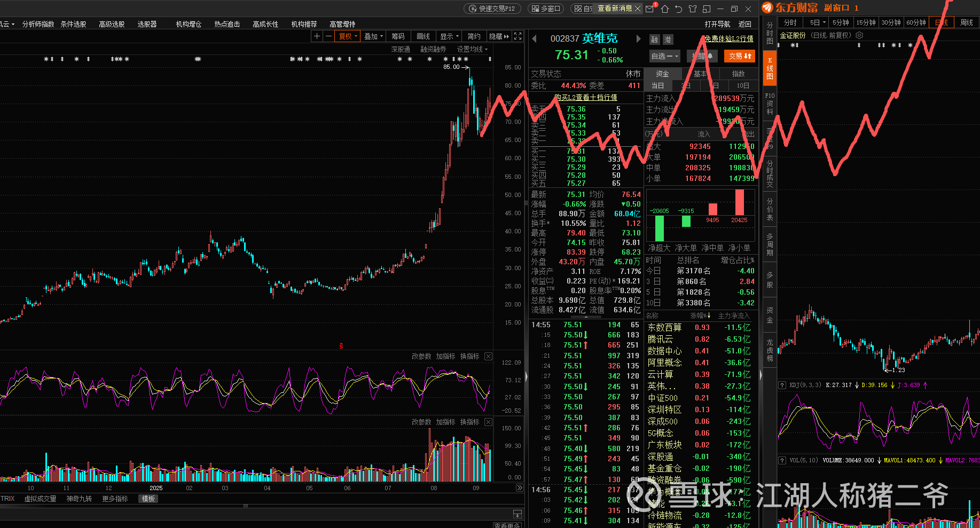The width and height of the screenshot is (980, 528).
Task: Click 改参数 on the KDJ panel
Action: coord(421,356)
